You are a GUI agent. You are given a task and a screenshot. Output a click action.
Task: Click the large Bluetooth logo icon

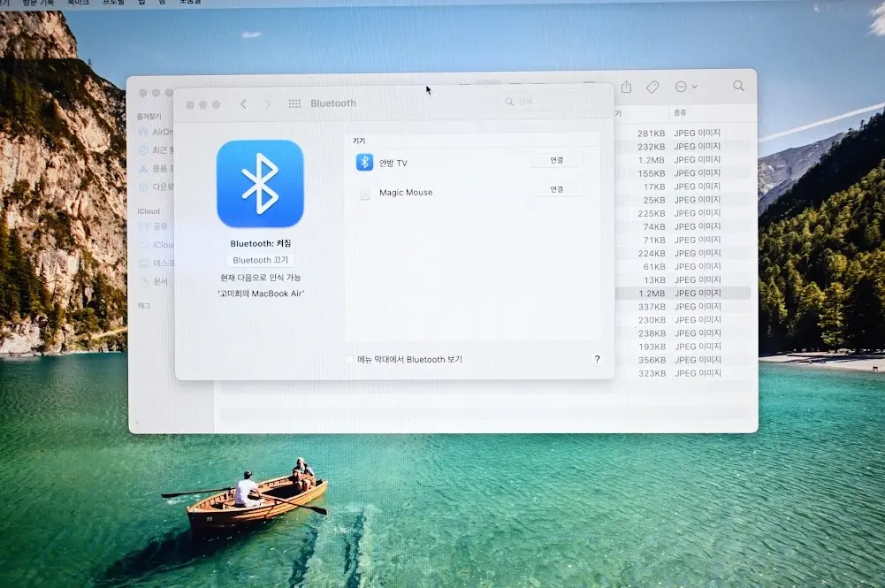tap(260, 184)
